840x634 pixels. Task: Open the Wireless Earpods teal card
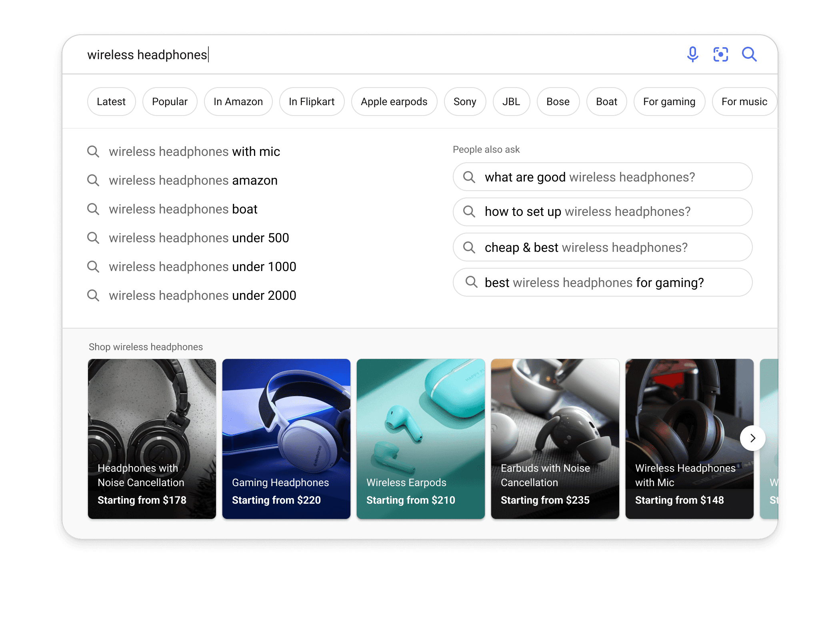(420, 439)
